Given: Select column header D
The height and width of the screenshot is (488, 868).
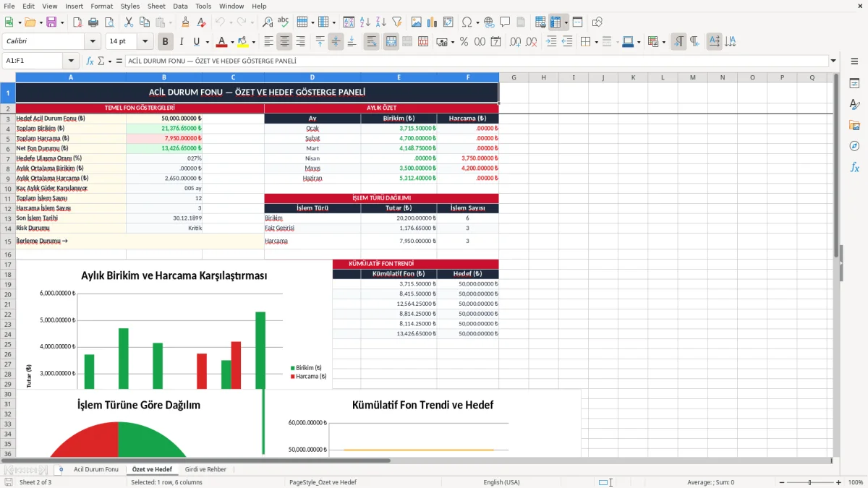Looking at the screenshot, I should [x=312, y=77].
